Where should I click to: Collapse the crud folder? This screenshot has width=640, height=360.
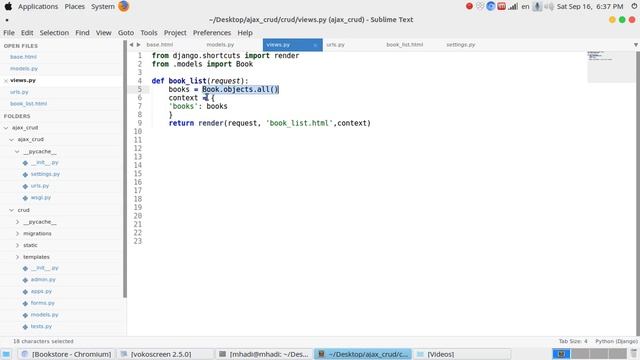click(x=12, y=210)
